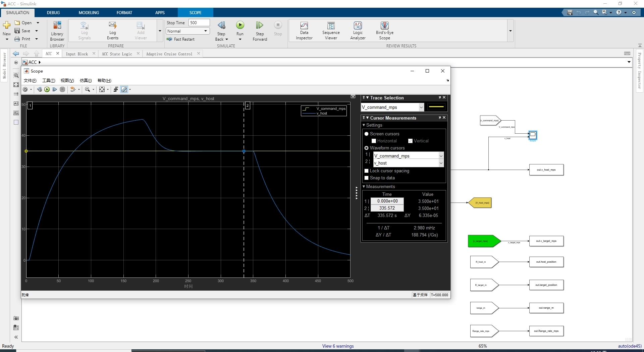Screen dimensions: 644x352
Task: Switch to DEBUG ribbon tab
Action: tap(53, 12)
